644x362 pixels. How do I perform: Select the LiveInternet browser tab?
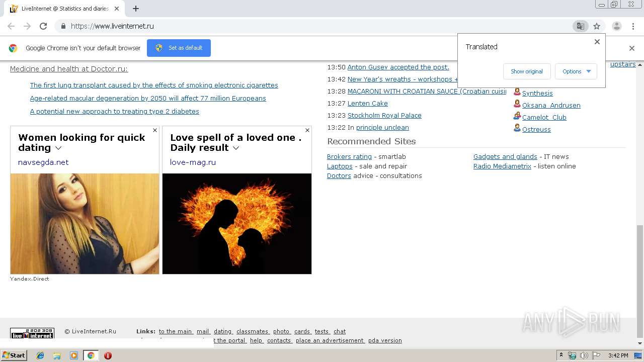tap(64, 9)
